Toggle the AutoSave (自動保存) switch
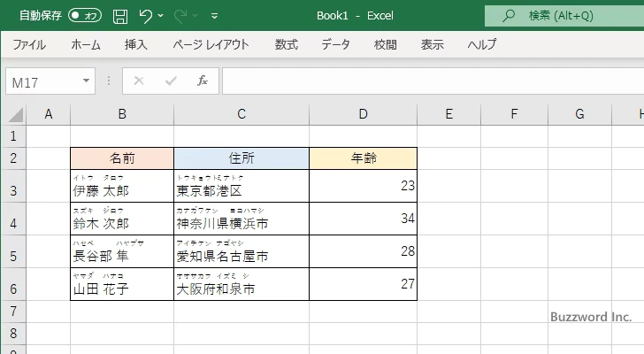This screenshot has height=354, width=644. click(85, 16)
